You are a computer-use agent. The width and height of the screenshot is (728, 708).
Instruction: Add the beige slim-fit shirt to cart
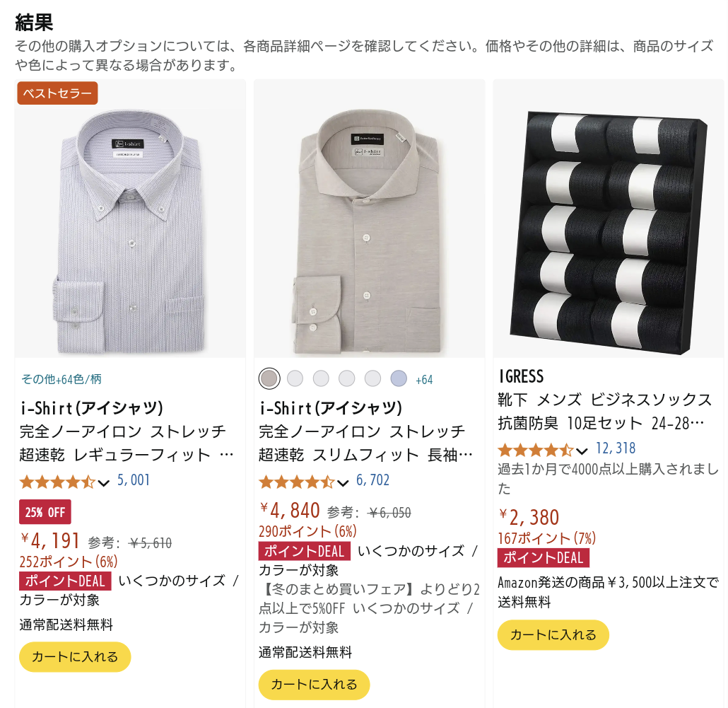(314, 685)
